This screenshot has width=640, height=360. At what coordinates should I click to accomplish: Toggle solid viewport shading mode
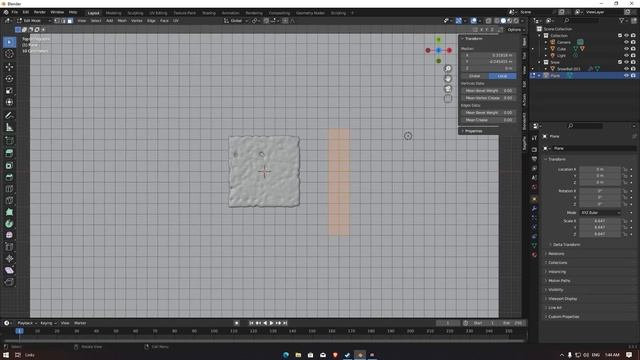(503, 20)
